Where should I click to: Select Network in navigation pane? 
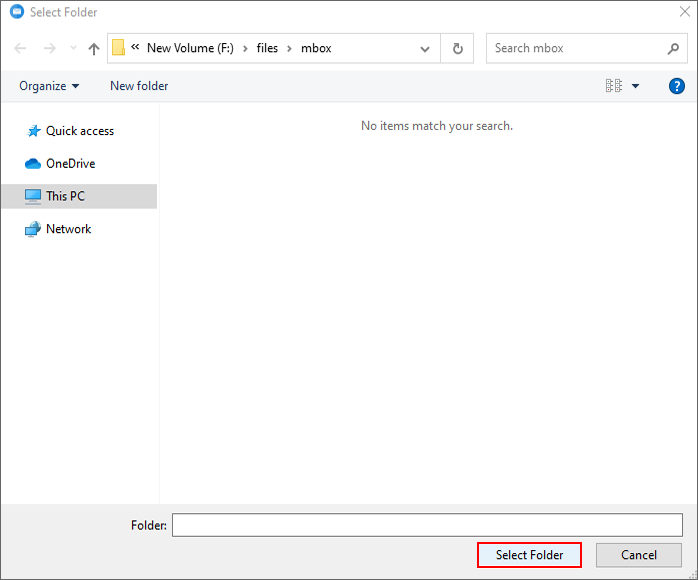click(69, 229)
